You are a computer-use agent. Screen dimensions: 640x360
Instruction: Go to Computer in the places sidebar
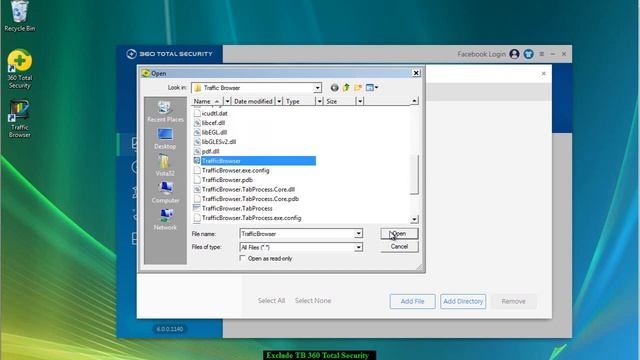[x=165, y=192]
